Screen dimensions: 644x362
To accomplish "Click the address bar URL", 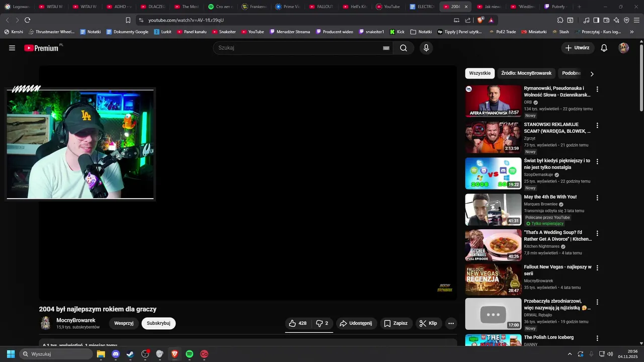I will [x=186, y=20].
